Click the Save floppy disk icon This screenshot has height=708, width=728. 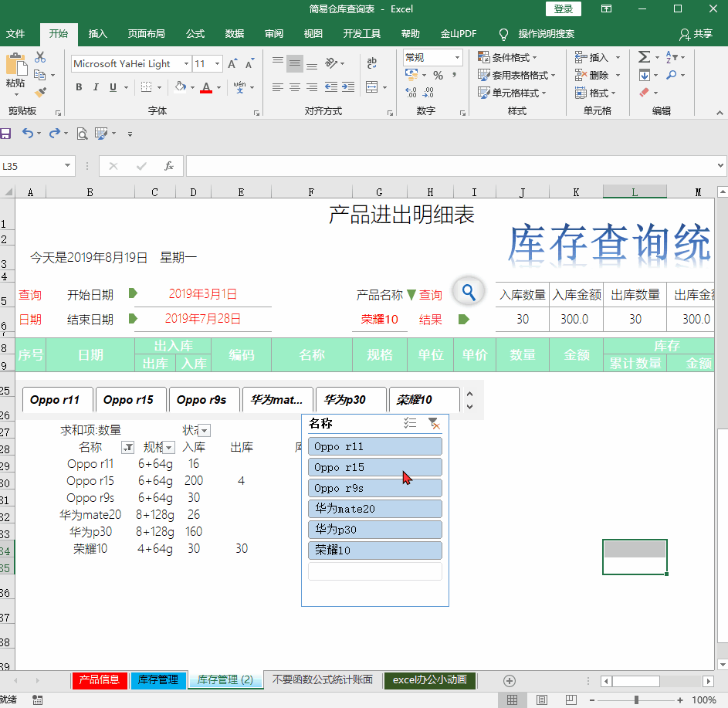pyautogui.click(x=5, y=134)
